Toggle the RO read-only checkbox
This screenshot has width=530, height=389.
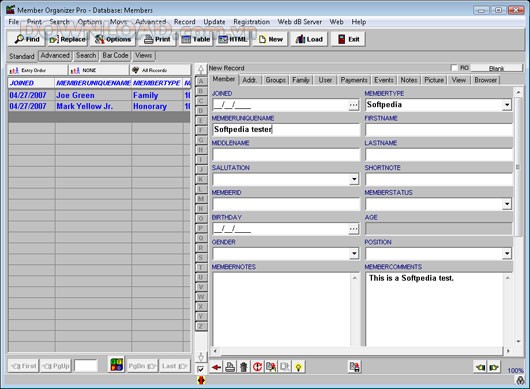tap(454, 68)
